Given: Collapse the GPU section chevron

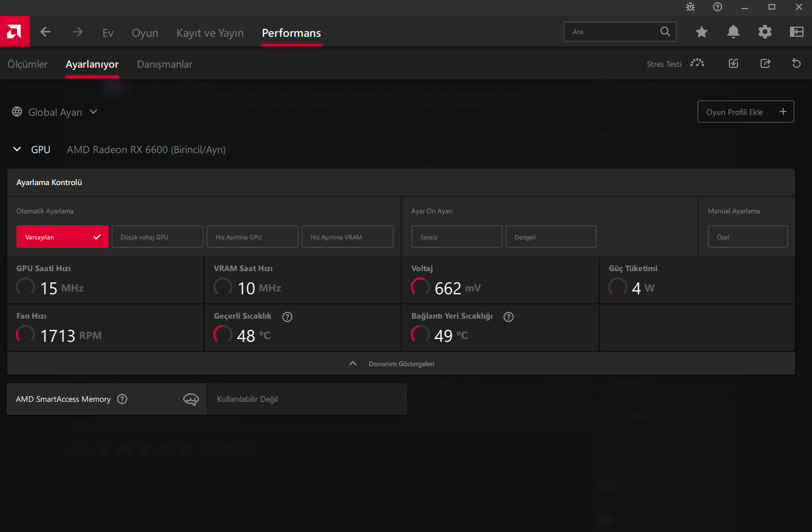Looking at the screenshot, I should coord(17,149).
